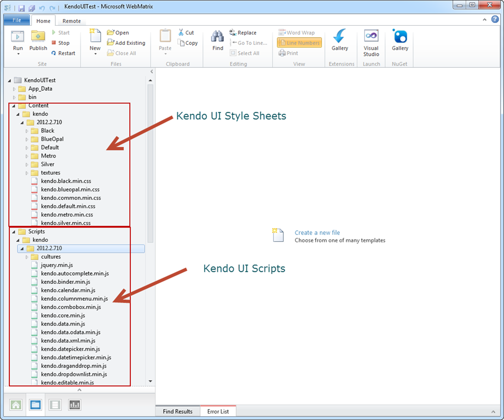This screenshot has width=504, height=420.
Task: Open the NuGet Gallery
Action: 400,37
